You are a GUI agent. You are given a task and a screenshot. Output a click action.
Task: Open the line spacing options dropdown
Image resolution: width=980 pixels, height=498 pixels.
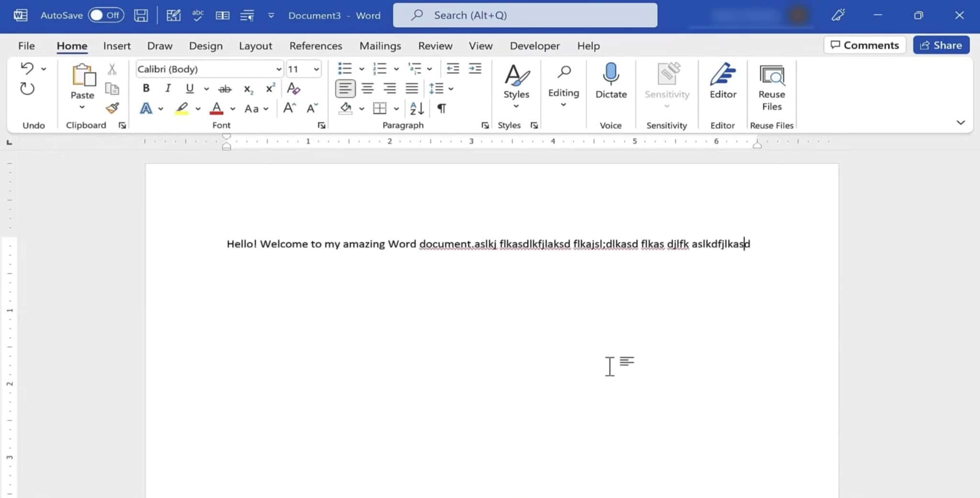[450, 88]
